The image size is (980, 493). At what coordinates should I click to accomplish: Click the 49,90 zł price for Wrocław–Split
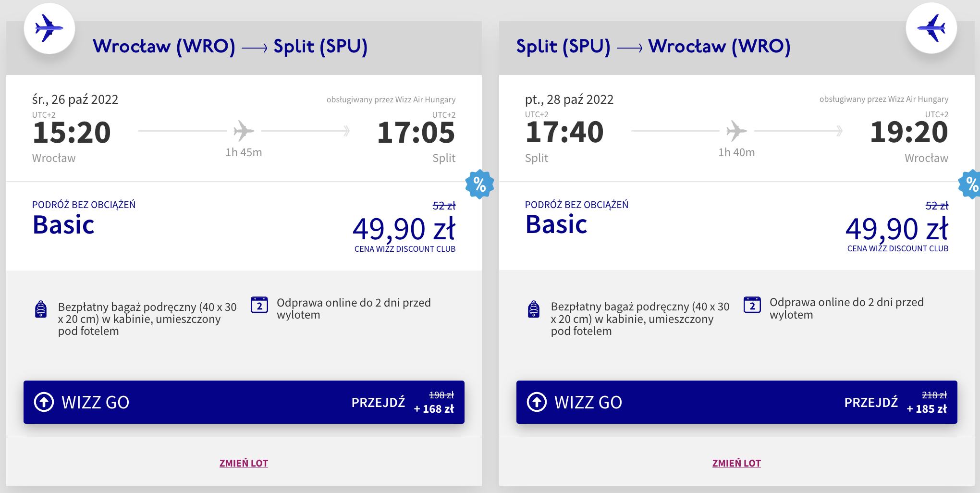pyautogui.click(x=404, y=229)
